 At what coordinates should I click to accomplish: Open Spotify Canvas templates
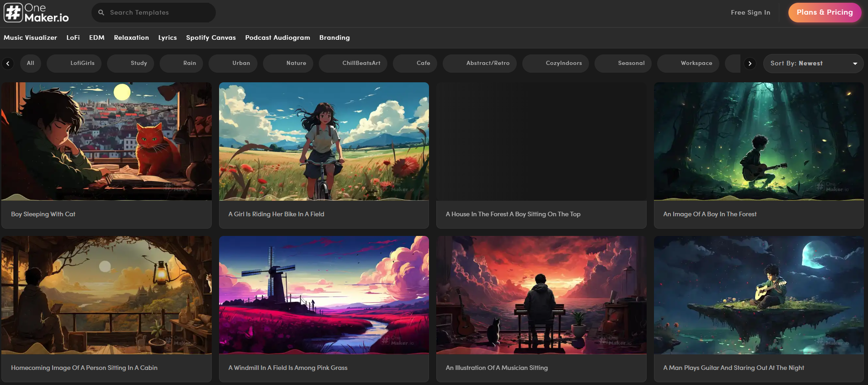click(211, 37)
